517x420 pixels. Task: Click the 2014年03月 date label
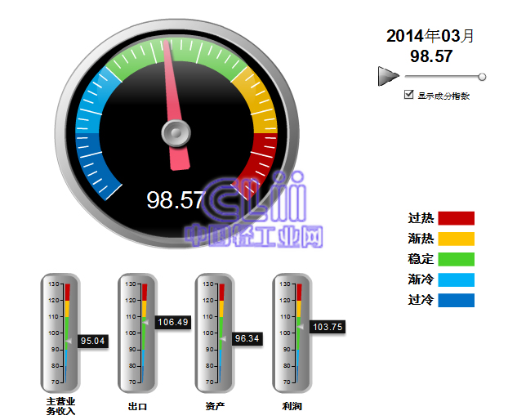[x=430, y=36]
